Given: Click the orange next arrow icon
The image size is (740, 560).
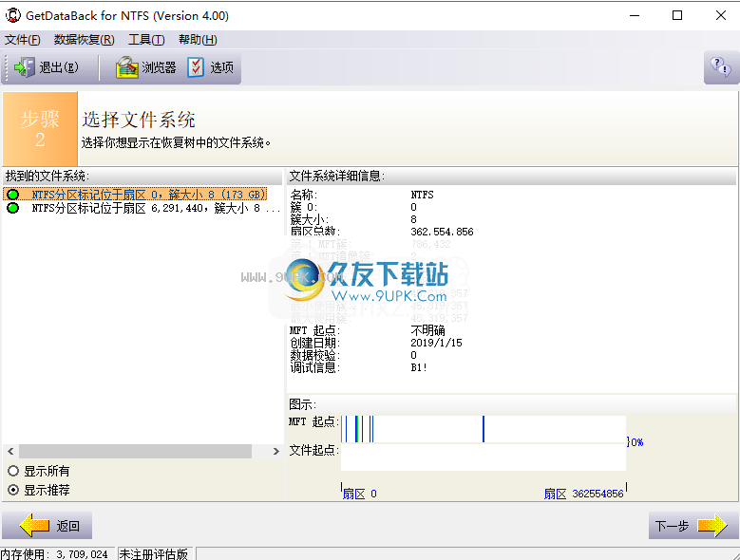Looking at the screenshot, I should pos(712,525).
